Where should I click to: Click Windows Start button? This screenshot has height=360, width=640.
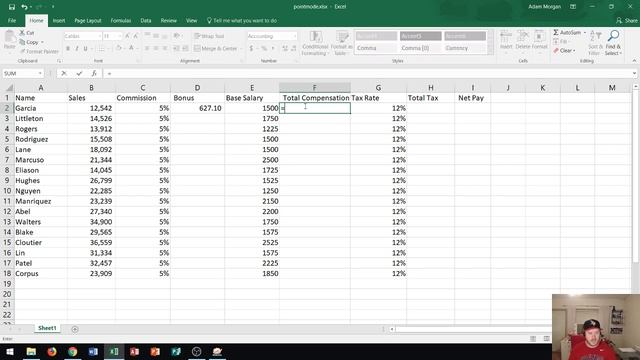(10, 351)
